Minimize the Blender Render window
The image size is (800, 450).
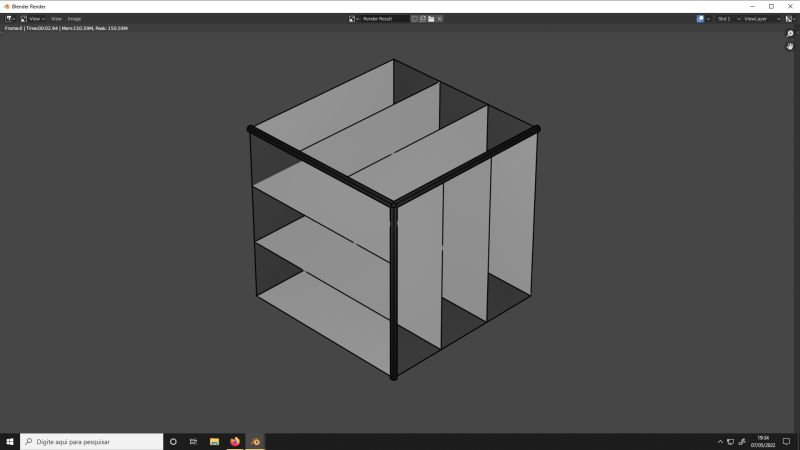tap(753, 7)
